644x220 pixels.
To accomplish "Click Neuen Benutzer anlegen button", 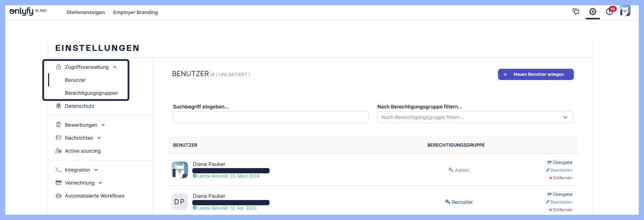I will point(536,74).
